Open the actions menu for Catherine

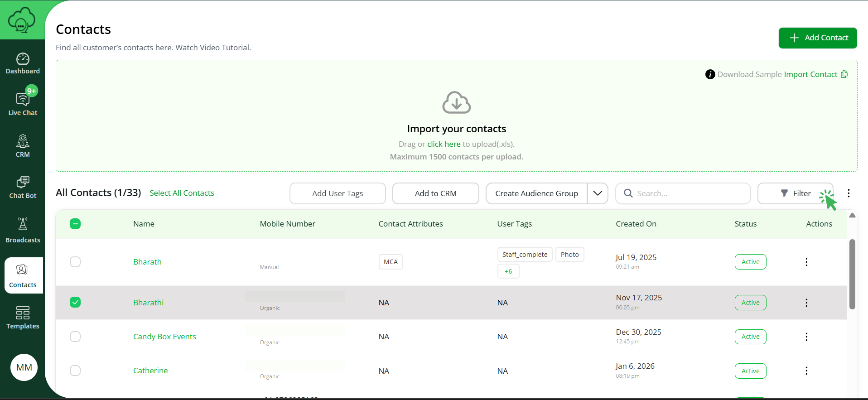pos(806,371)
